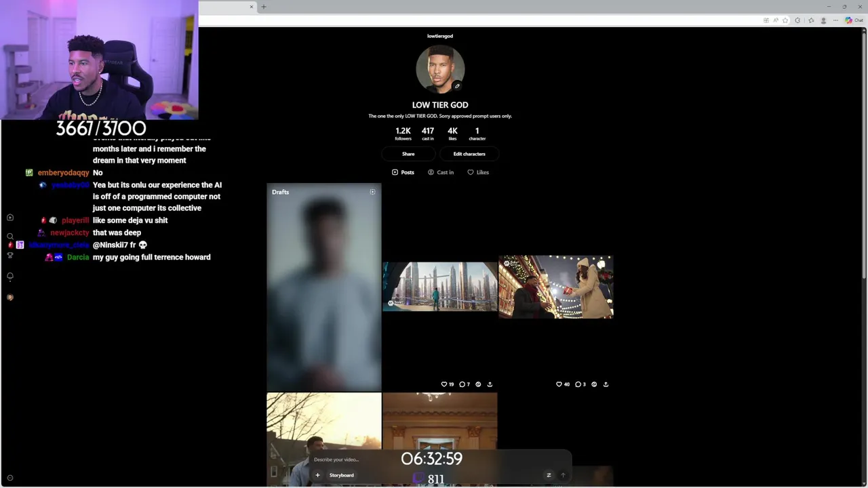868x488 pixels.
Task: Share the Christmas market post
Action: pyautogui.click(x=606, y=384)
